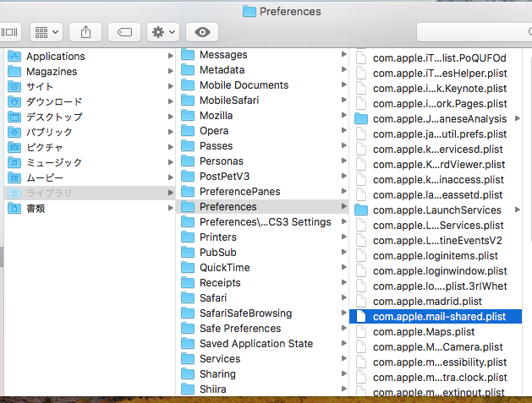Expand Saved Application State disclosure arrow

[x=343, y=343]
